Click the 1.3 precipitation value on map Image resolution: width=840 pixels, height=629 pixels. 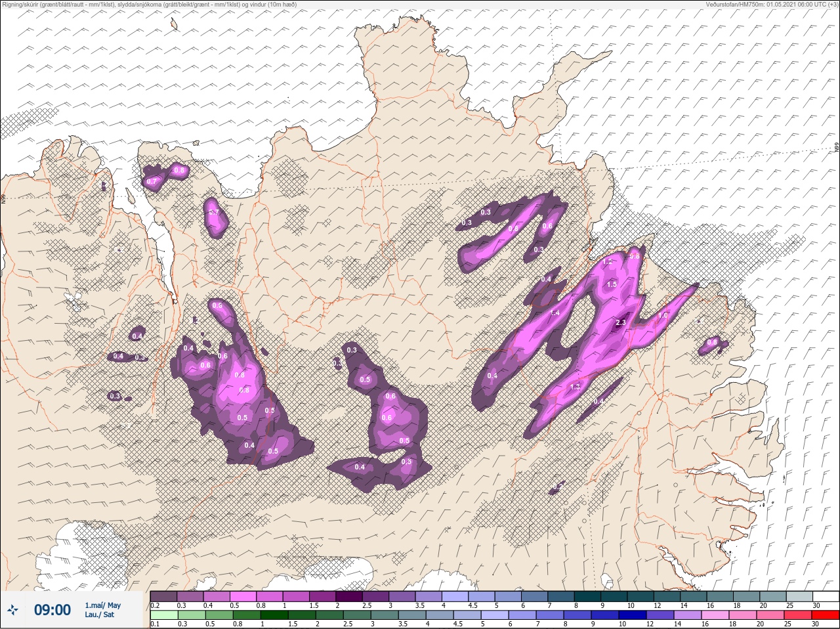tap(576, 387)
